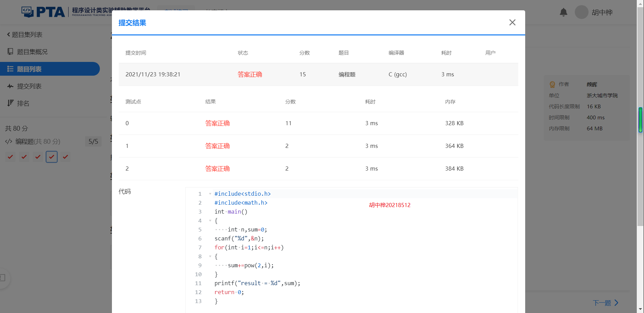Click 编程题(共 80 分) section
Image resolution: width=644 pixels, height=313 pixels.
38,142
